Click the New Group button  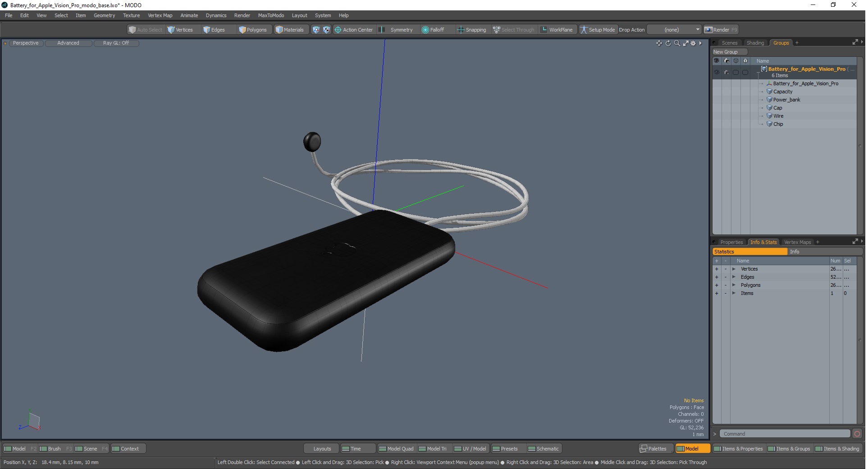coord(729,52)
